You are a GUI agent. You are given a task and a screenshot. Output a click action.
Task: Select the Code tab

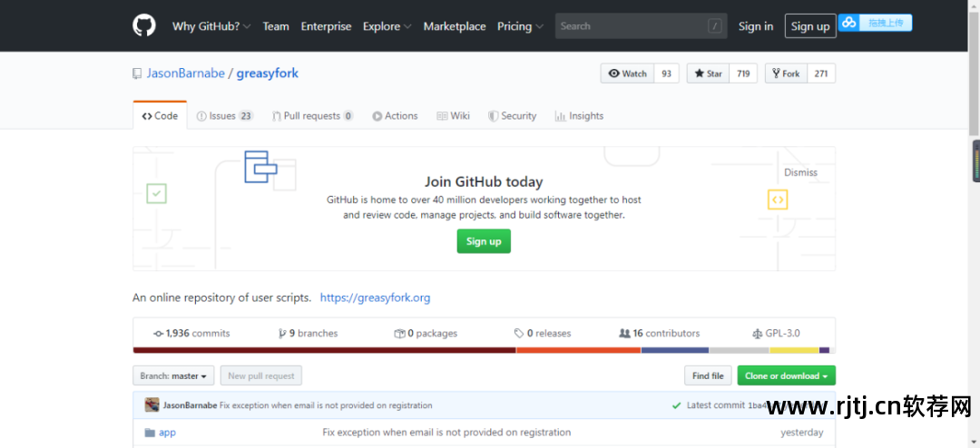(160, 115)
